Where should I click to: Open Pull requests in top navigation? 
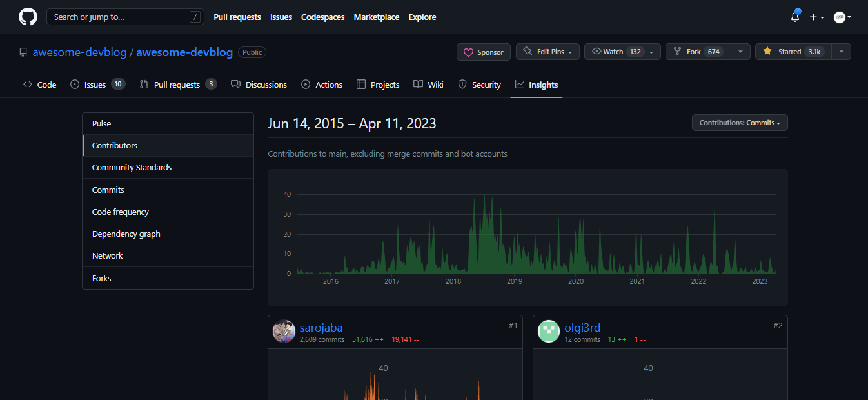tap(237, 17)
